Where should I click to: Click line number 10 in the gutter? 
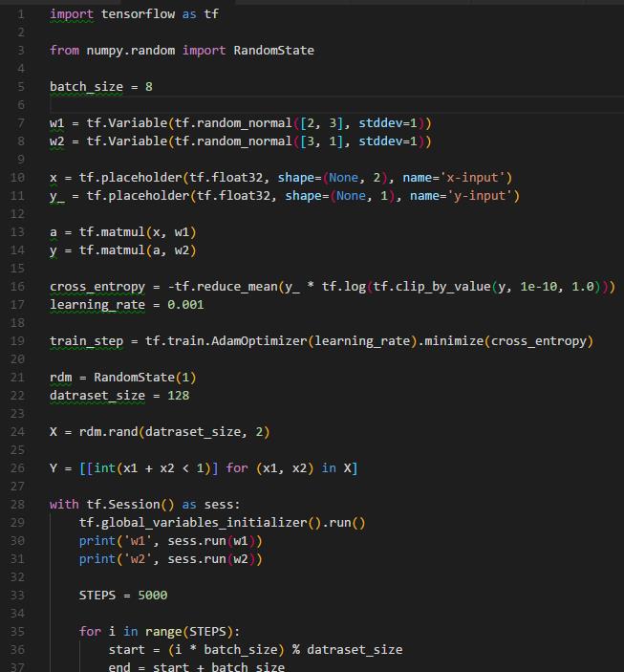point(17,178)
